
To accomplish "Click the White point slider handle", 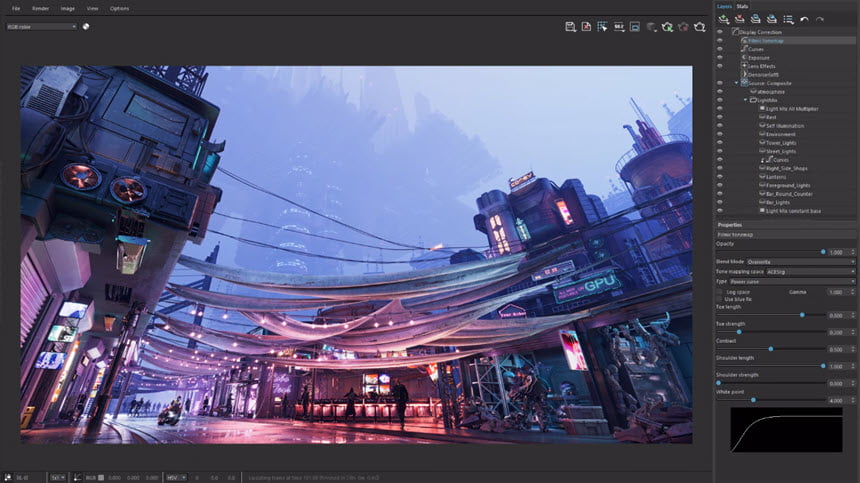I will 753,400.
